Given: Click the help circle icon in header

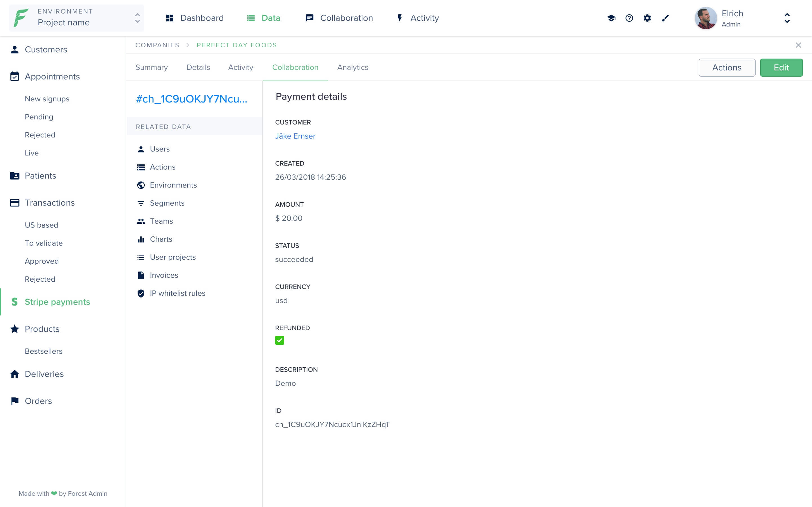Looking at the screenshot, I should pyautogui.click(x=629, y=18).
